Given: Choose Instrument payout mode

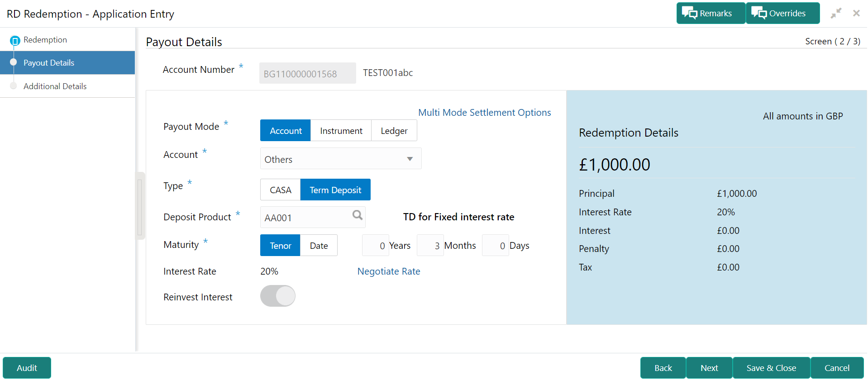Looking at the screenshot, I should (x=341, y=131).
